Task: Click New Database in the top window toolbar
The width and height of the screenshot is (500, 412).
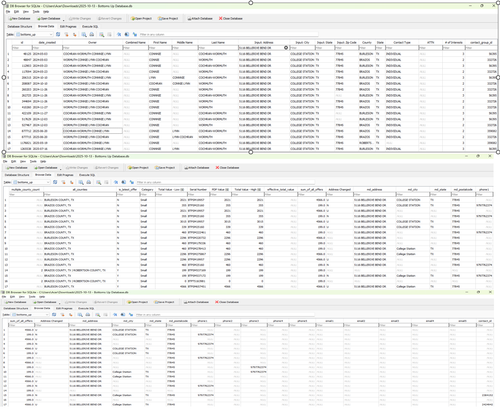Action: [x=20, y=19]
